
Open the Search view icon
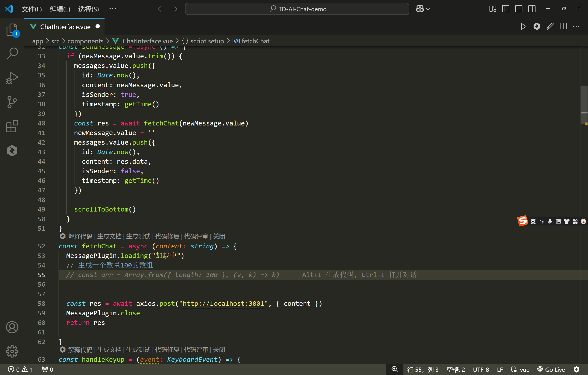tap(12, 53)
